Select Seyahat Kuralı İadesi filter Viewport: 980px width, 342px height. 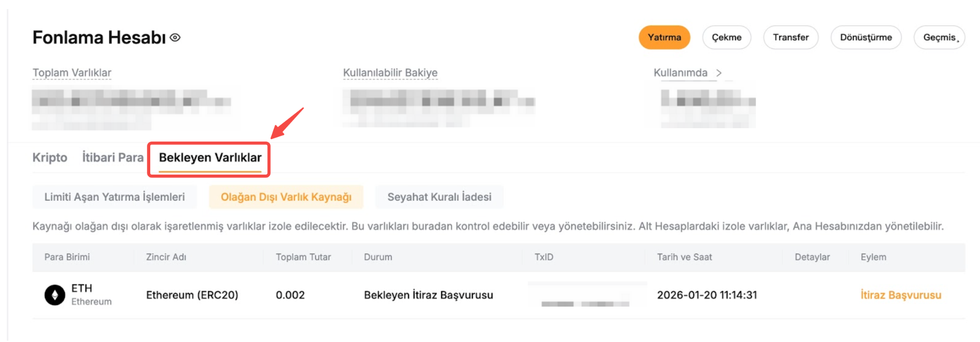[x=439, y=197]
